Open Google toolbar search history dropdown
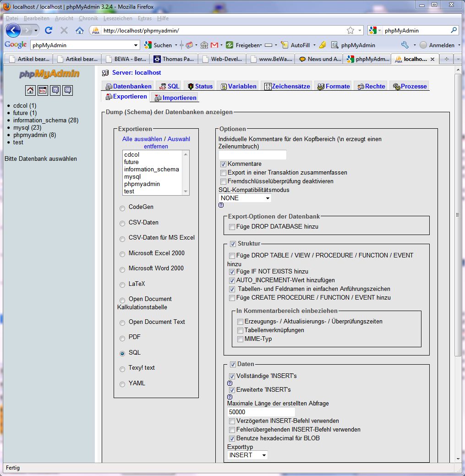465x476 pixels. [136, 45]
